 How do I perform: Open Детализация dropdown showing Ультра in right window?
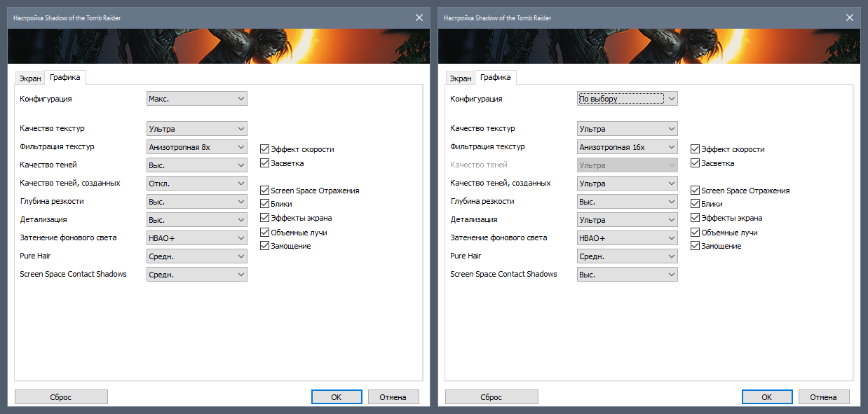[x=628, y=220]
